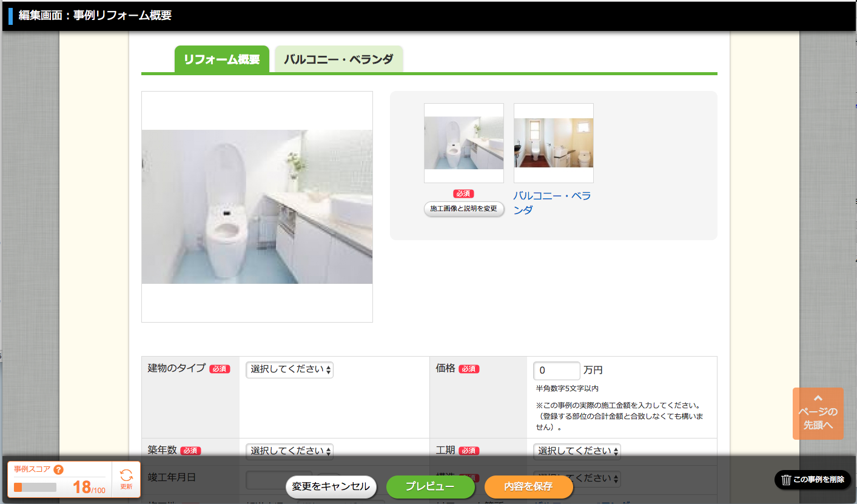Switch to the バルコニー・ベランダ tab

(x=338, y=59)
